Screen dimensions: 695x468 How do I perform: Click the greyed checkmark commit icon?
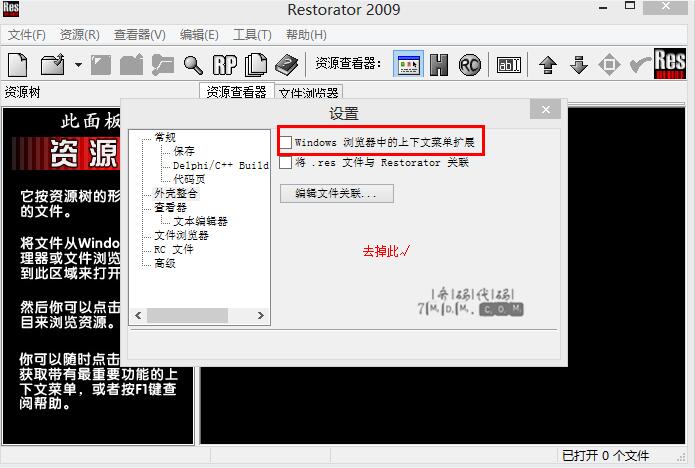pyautogui.click(x=640, y=65)
